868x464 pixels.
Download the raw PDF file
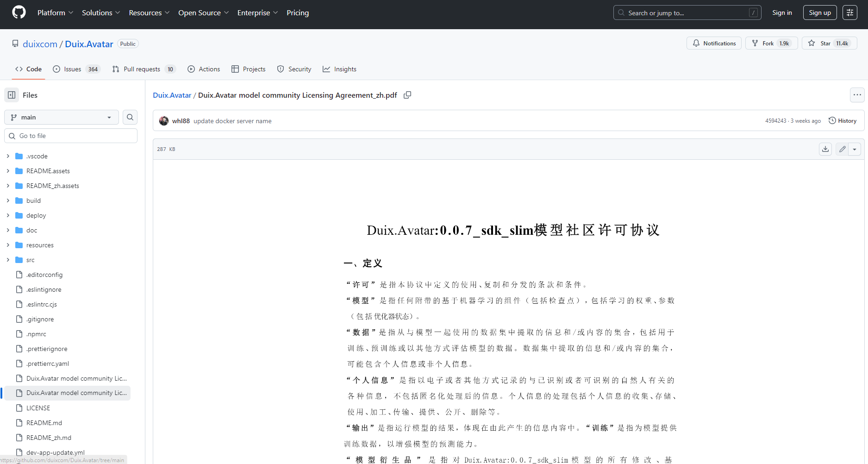point(825,149)
